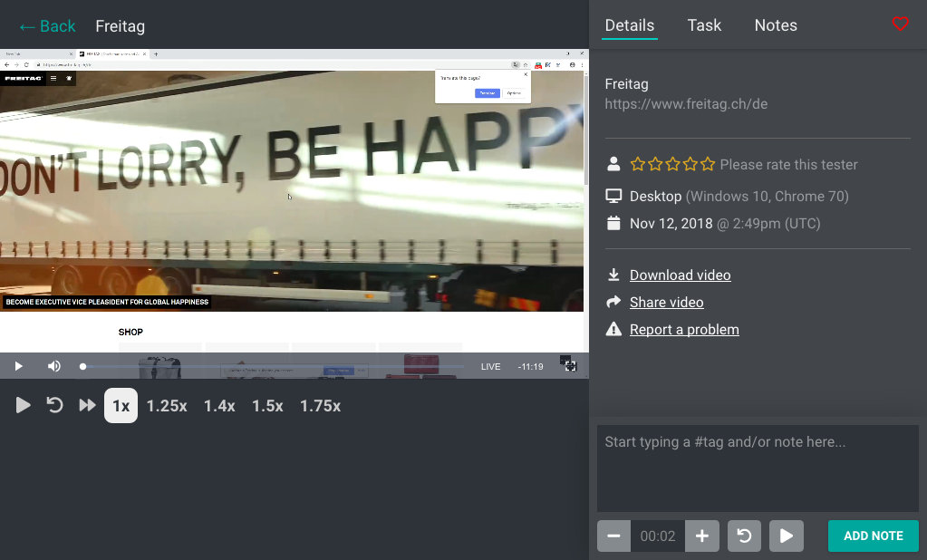Decrease note timestamp with minus button
927x560 pixels.
coord(613,536)
